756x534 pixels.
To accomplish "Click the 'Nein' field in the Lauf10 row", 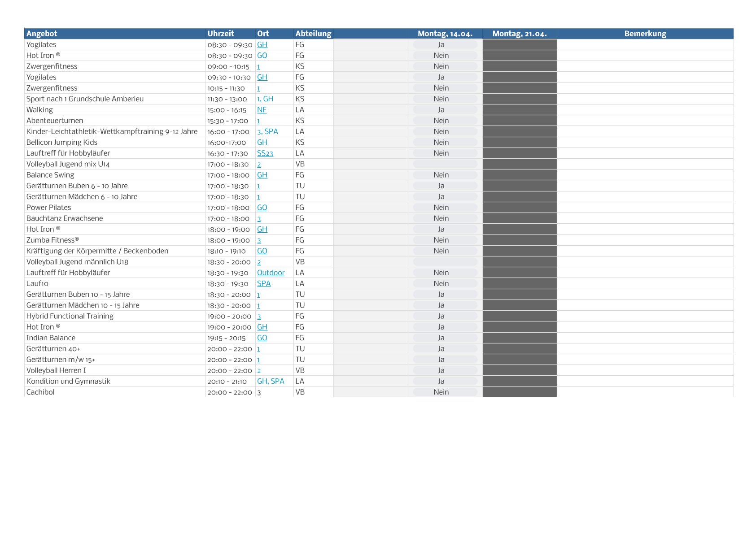I will pos(445,283).
